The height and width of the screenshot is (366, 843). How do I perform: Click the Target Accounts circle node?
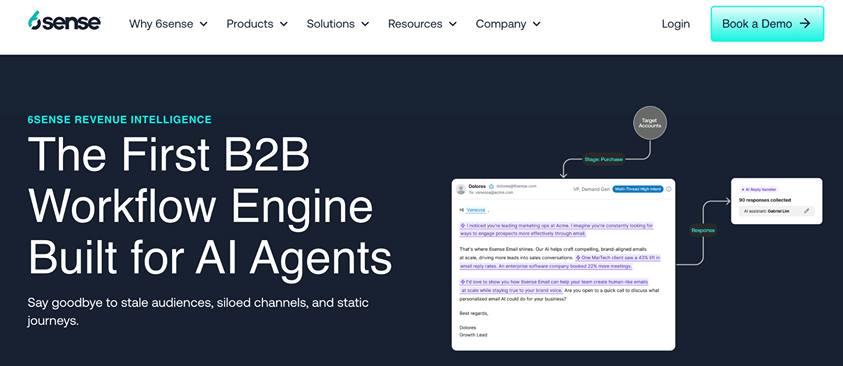[x=649, y=124]
